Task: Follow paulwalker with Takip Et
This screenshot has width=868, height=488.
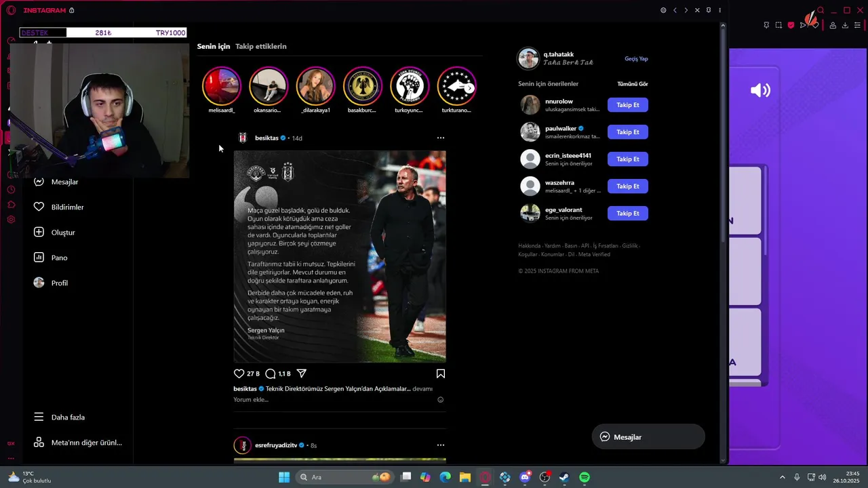Action: pos(628,132)
